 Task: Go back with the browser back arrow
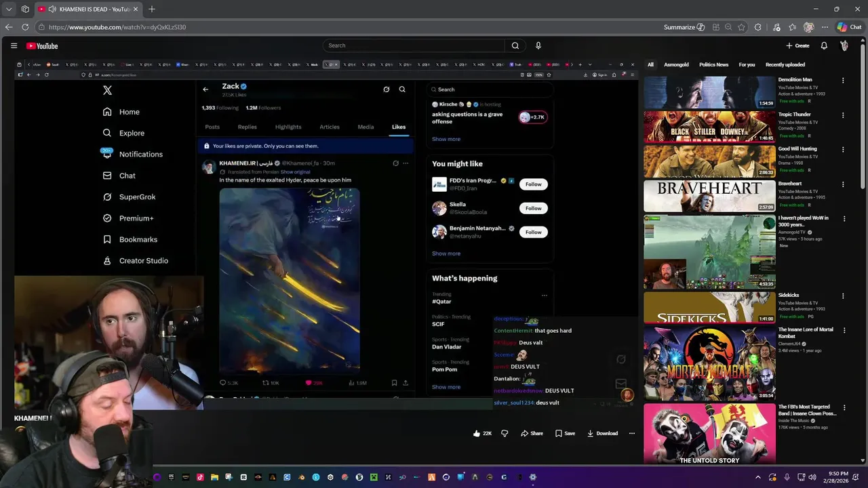point(9,27)
